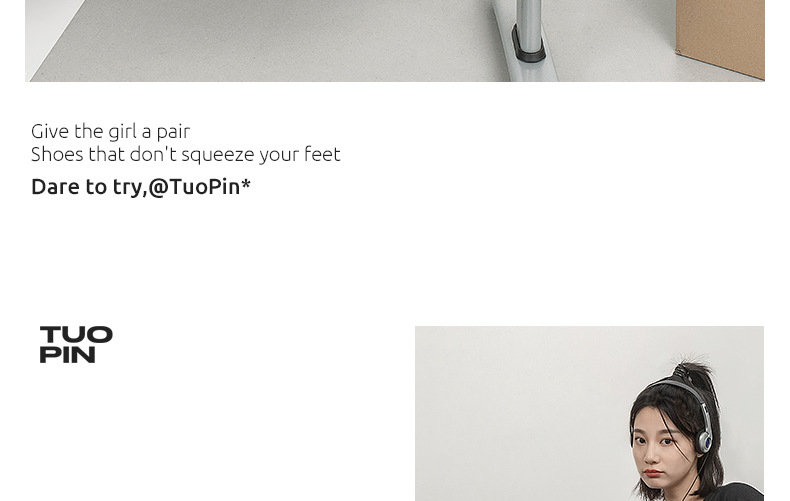Click the 'Give the girl a pair' line
The width and height of the screenshot is (790, 501).
110,132
